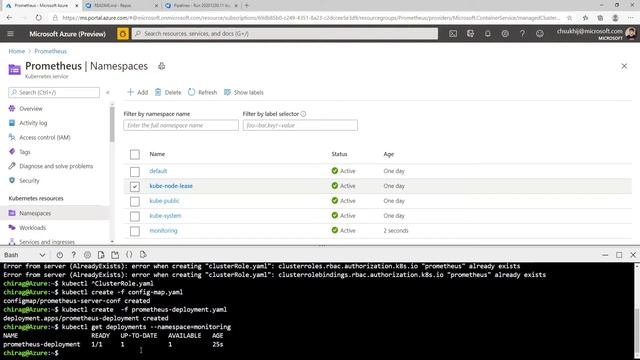Open Directory and subscription filter icon

pos(470,34)
